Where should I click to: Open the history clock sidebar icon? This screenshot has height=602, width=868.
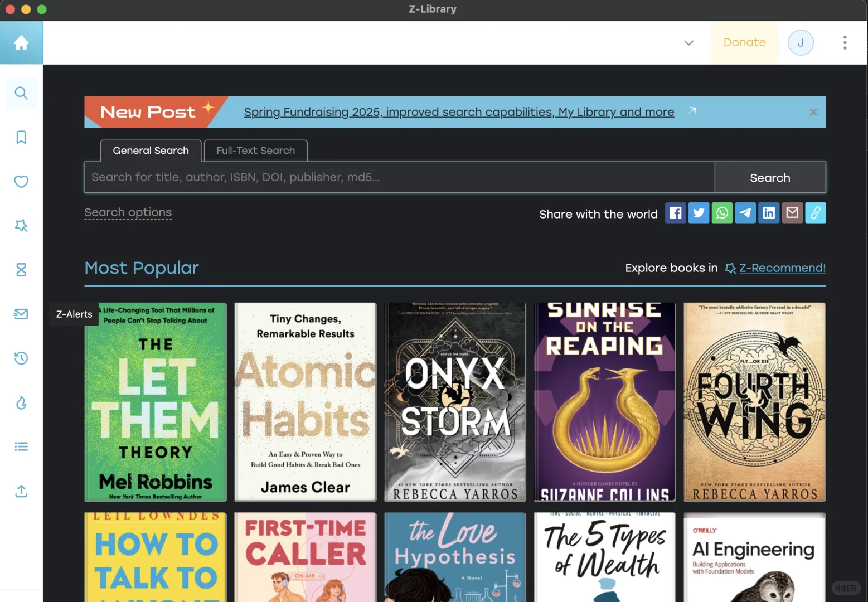click(x=21, y=358)
